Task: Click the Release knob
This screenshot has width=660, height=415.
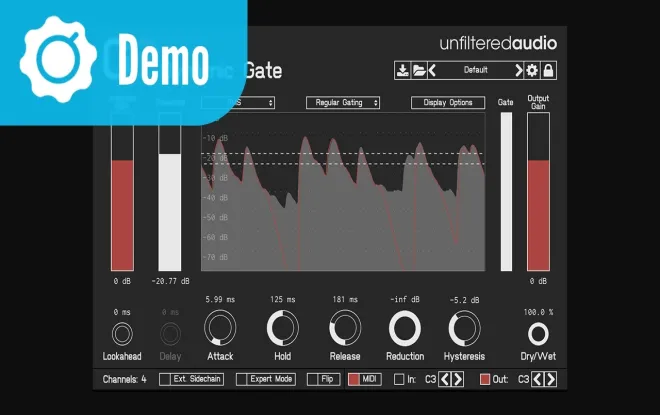Action: point(345,328)
